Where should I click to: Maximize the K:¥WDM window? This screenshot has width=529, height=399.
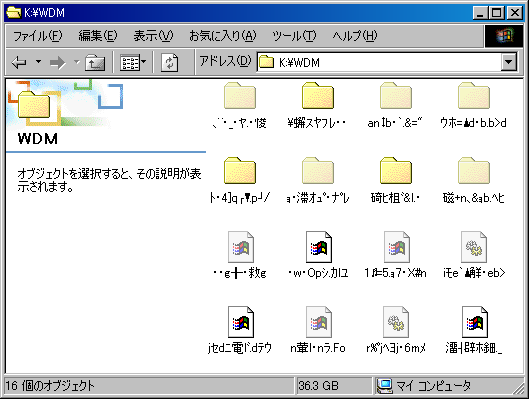pos(497,13)
